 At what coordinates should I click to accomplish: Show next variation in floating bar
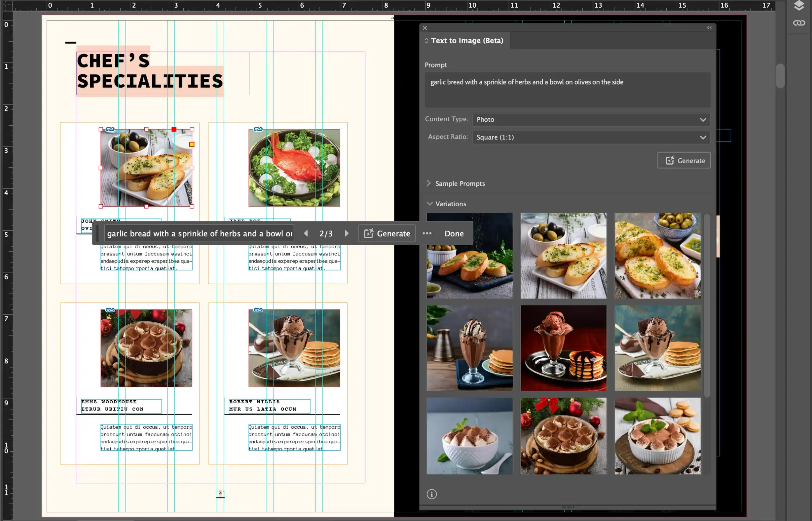(347, 233)
